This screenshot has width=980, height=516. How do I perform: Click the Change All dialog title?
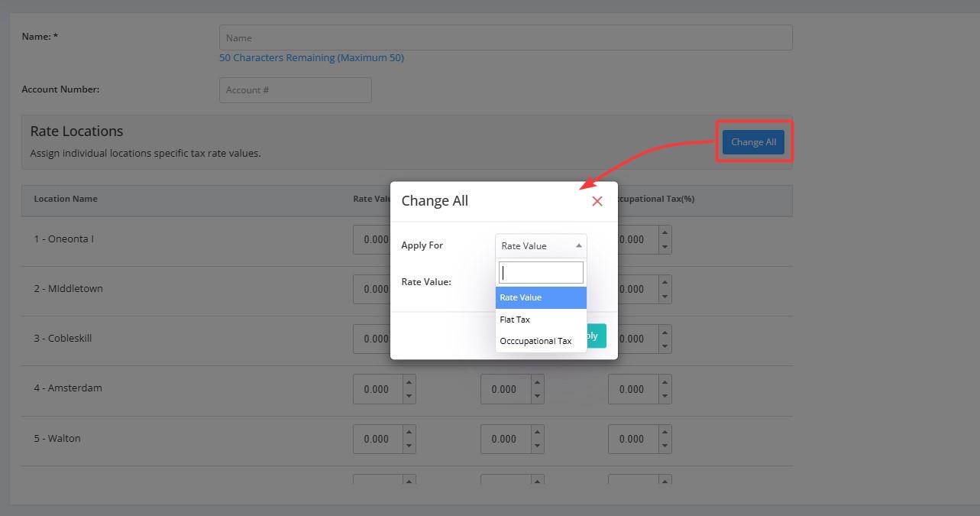(435, 201)
